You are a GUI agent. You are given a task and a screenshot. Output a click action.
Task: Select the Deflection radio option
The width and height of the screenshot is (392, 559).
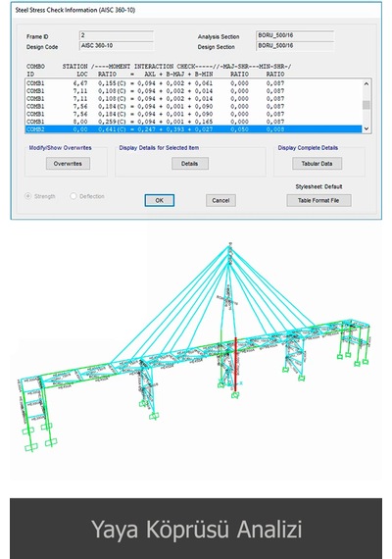click(87, 196)
